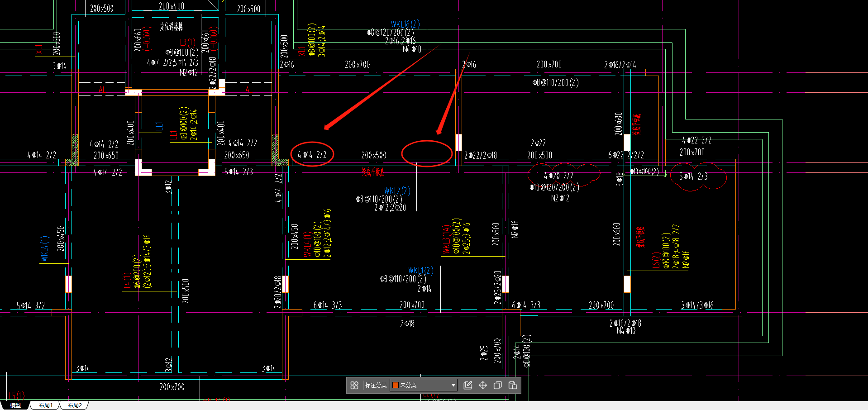Select the move arrows tool icon

point(483,385)
